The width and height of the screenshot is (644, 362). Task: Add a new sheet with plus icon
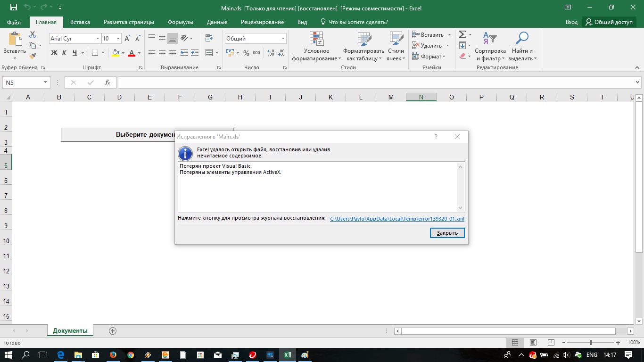click(x=113, y=331)
